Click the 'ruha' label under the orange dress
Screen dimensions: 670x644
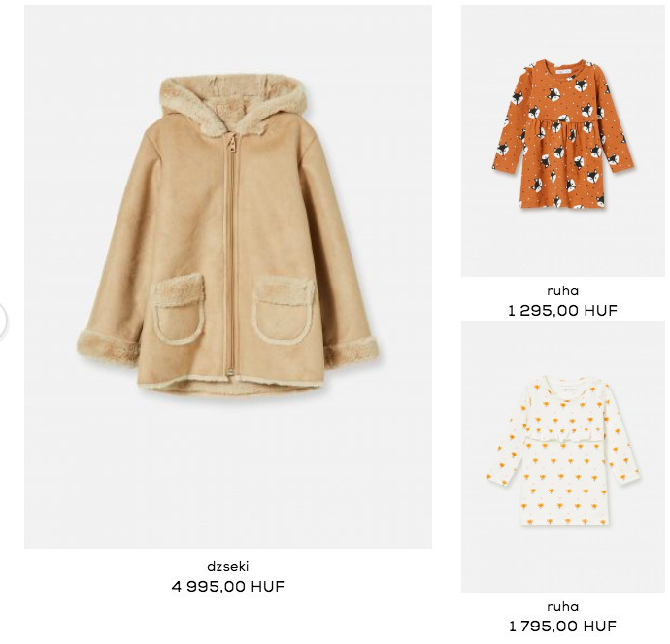point(563,291)
